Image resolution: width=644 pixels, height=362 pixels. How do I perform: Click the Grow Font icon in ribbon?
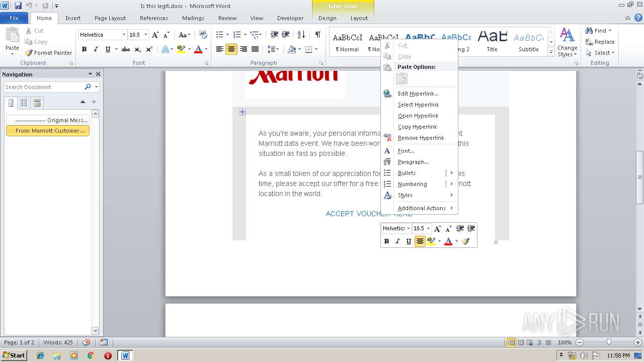155,35
